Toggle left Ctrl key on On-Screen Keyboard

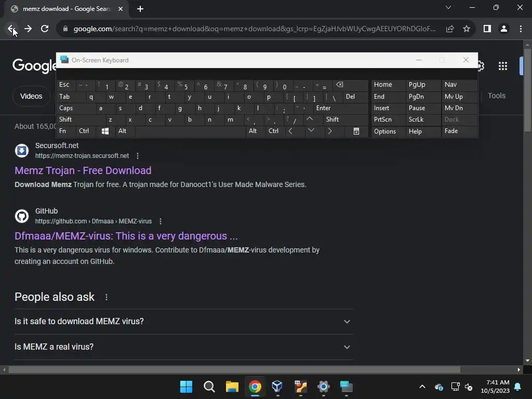[x=86, y=131]
